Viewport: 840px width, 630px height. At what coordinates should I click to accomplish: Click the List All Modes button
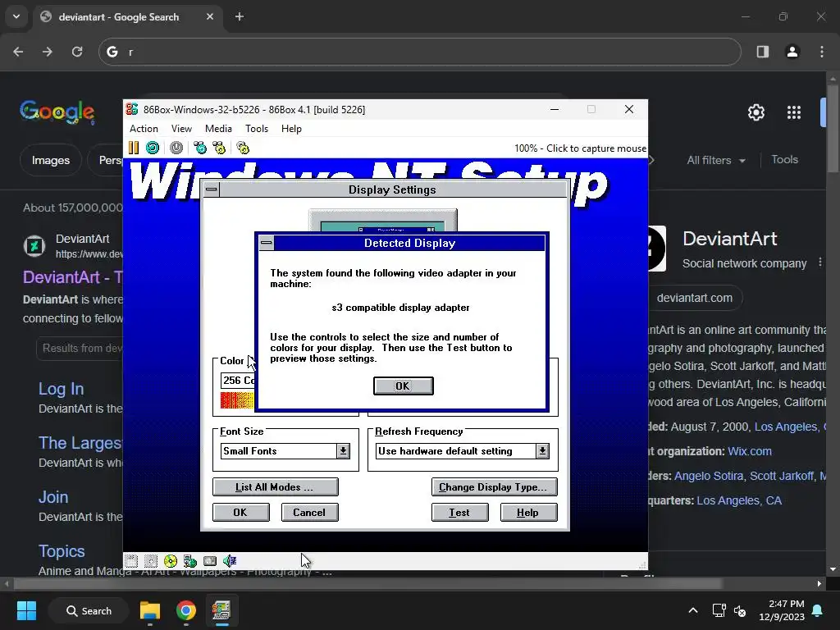click(x=276, y=487)
